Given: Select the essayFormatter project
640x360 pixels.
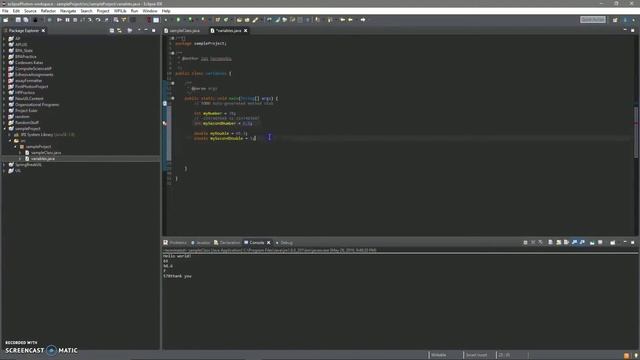Looking at the screenshot, I should coord(28,80).
